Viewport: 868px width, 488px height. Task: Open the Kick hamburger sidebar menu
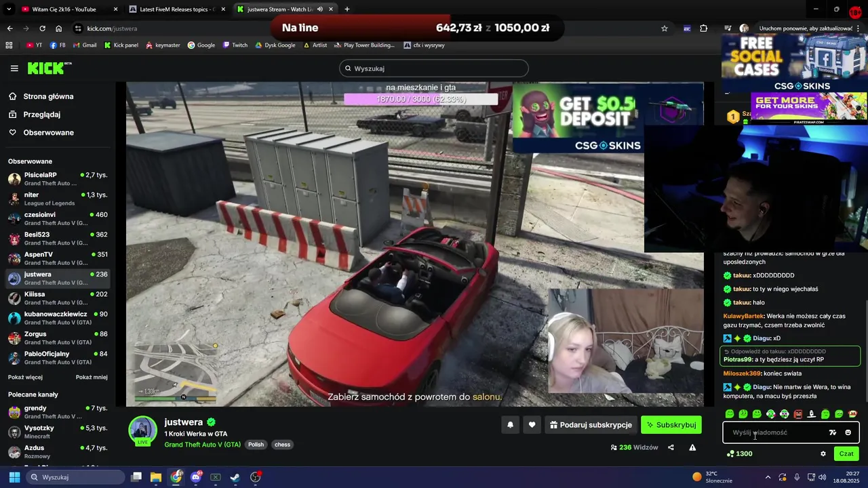tap(14, 68)
